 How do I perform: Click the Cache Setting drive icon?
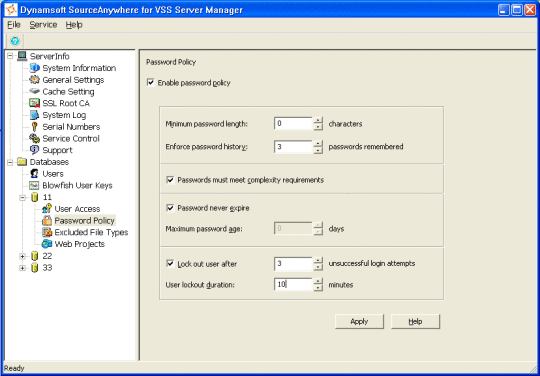click(x=34, y=91)
